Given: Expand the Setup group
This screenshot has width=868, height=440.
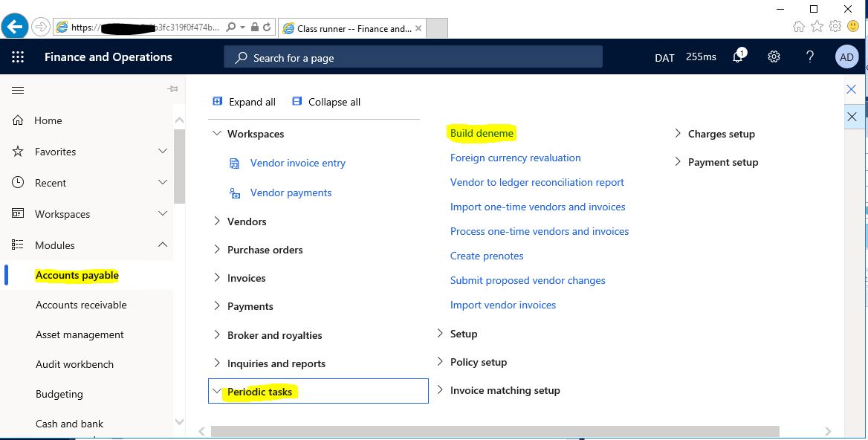Looking at the screenshot, I should tap(440, 333).
